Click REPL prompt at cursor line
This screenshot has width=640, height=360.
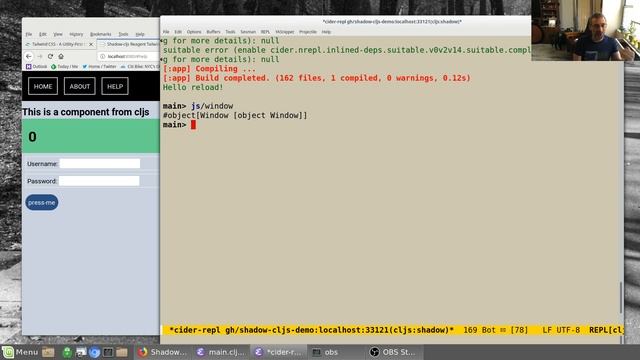point(174,125)
